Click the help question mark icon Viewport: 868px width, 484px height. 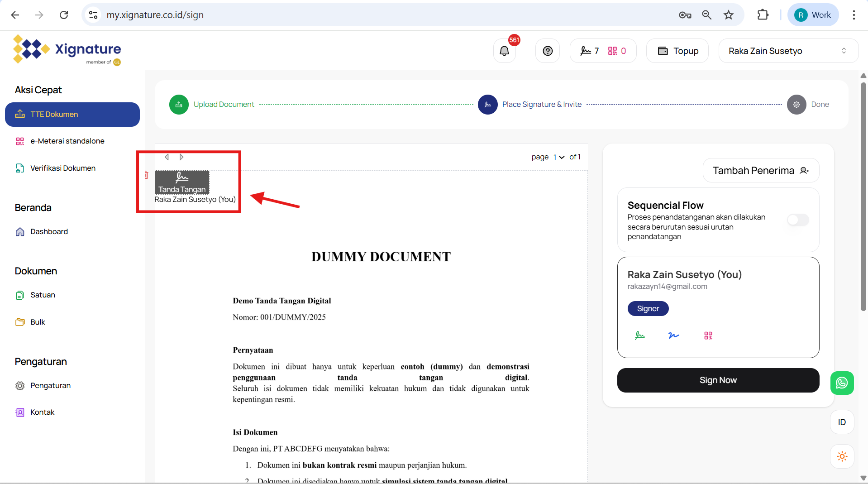(x=548, y=51)
